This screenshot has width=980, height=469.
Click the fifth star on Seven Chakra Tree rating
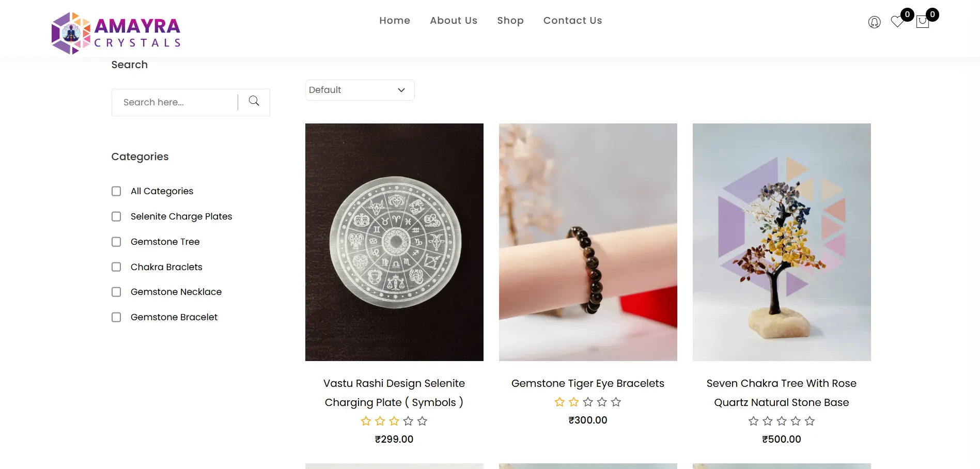click(810, 421)
